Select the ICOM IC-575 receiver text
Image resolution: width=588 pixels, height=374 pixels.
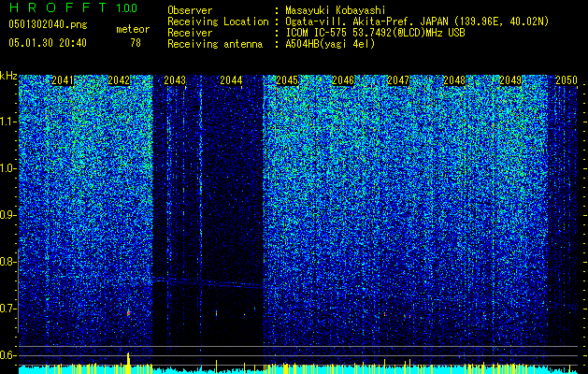[x=375, y=33]
